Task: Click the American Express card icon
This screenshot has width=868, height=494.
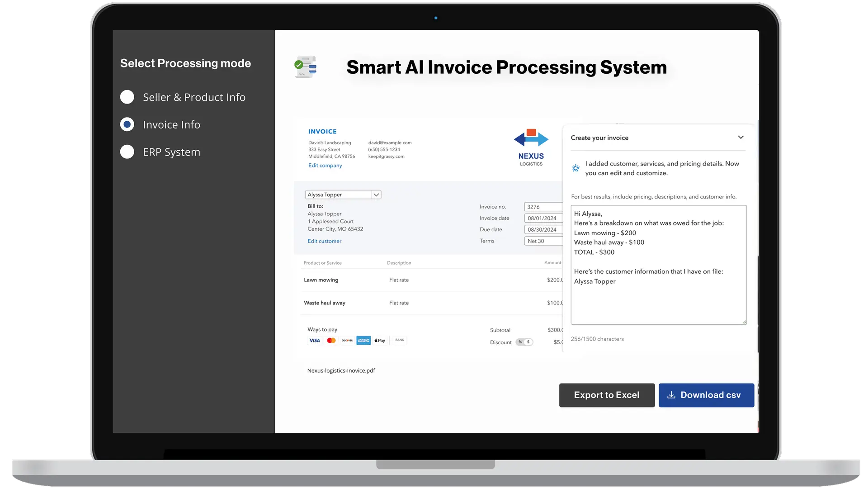Action: tap(363, 341)
